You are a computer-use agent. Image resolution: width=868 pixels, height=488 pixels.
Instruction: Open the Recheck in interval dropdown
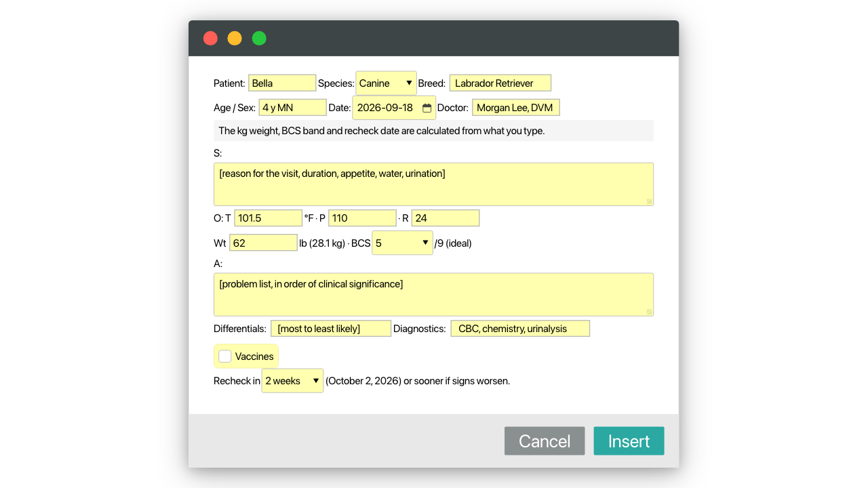point(292,381)
